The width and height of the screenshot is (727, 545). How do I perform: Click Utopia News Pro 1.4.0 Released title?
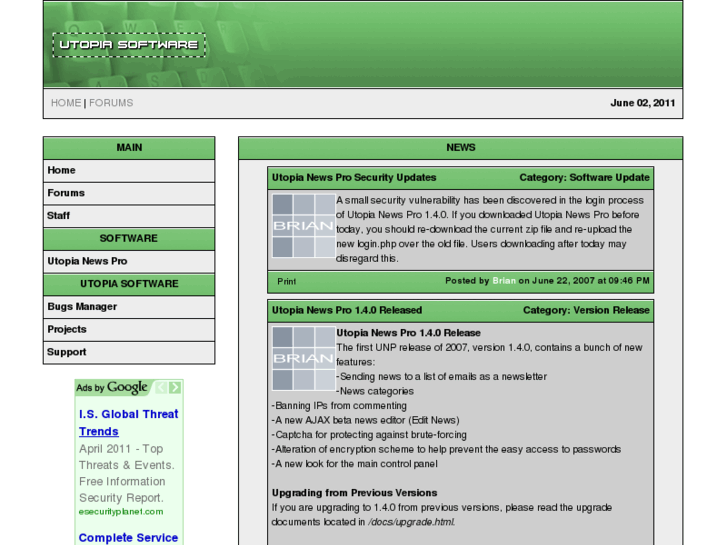click(347, 310)
